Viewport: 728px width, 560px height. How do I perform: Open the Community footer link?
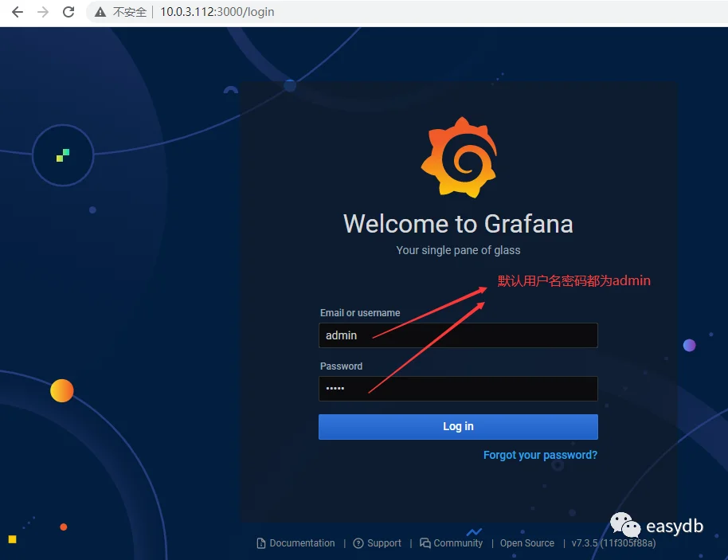[458, 542]
